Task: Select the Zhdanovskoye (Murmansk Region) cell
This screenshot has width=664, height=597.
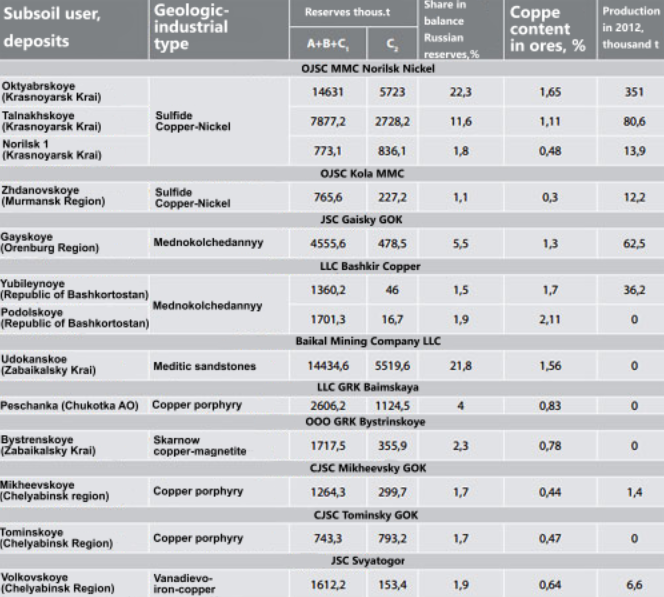Action: tap(74, 196)
